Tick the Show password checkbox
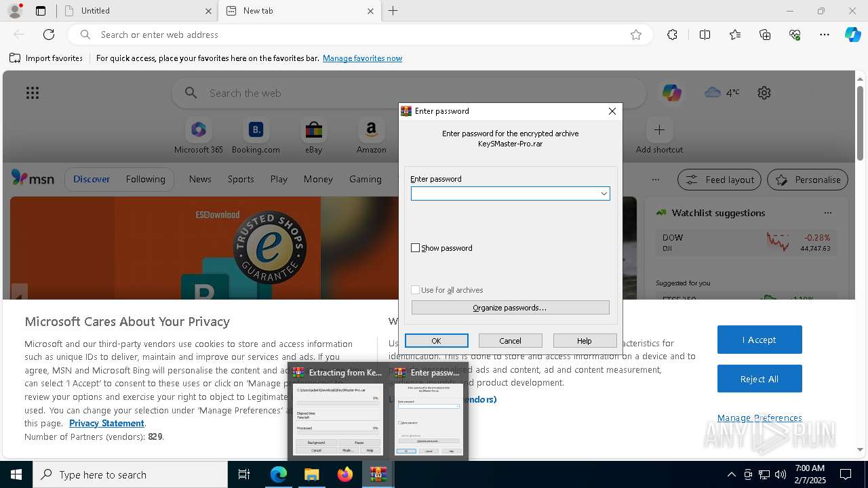Image resolution: width=868 pixels, height=488 pixels. point(416,248)
